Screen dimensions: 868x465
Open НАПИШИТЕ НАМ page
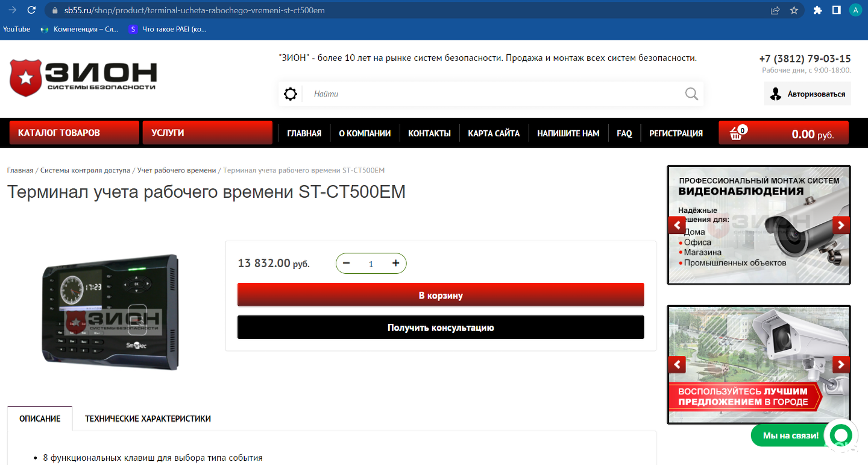click(x=568, y=133)
